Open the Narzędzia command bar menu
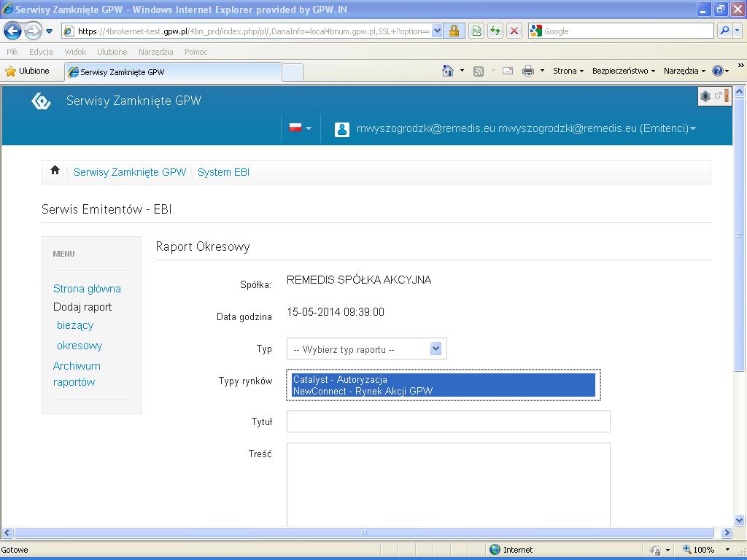Image resolution: width=747 pixels, height=560 pixels. coord(684,71)
